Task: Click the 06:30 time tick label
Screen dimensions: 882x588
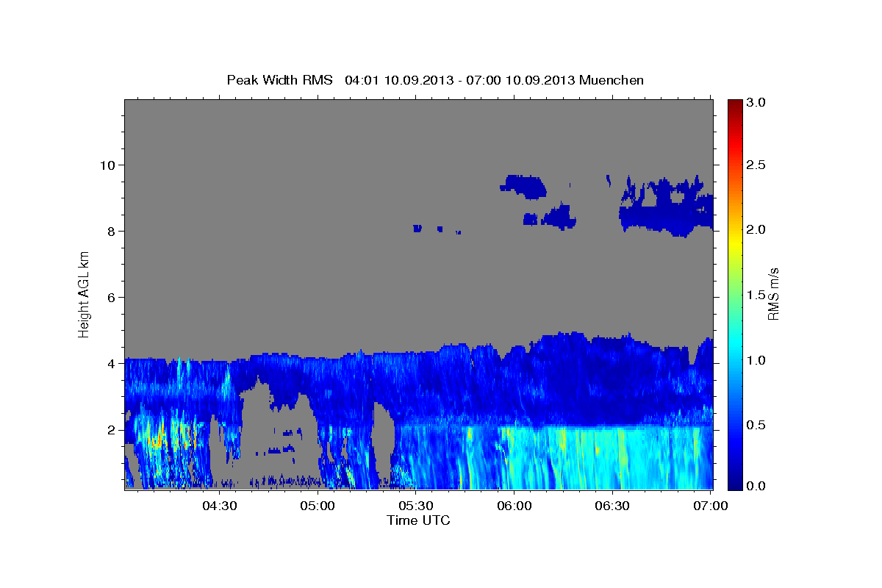Action: pos(612,506)
